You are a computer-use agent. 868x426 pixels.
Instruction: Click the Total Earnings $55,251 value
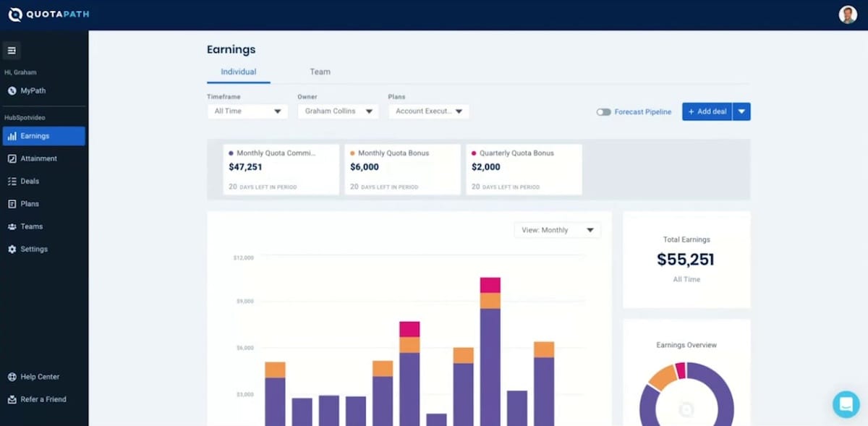point(686,260)
